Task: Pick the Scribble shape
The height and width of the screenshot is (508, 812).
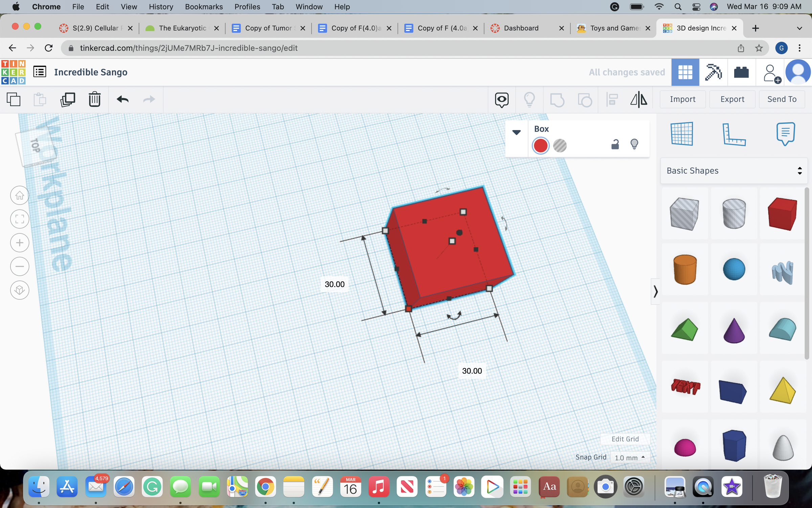Action: tap(783, 272)
